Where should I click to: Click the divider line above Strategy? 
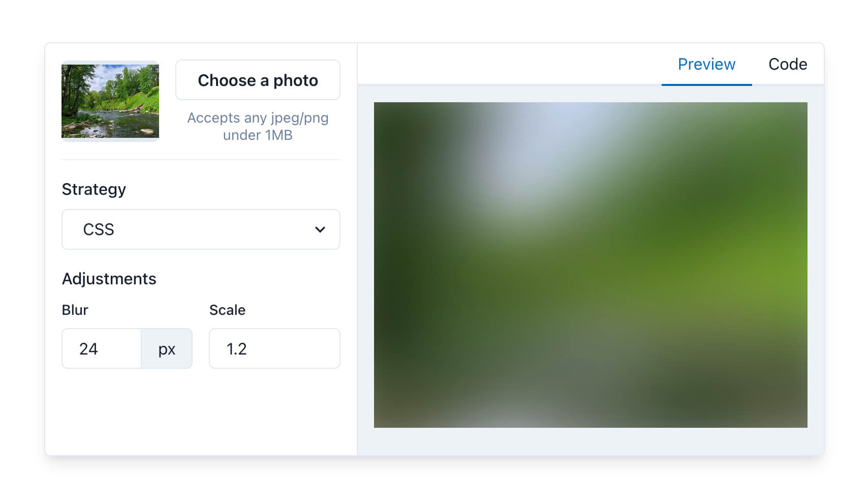click(201, 160)
